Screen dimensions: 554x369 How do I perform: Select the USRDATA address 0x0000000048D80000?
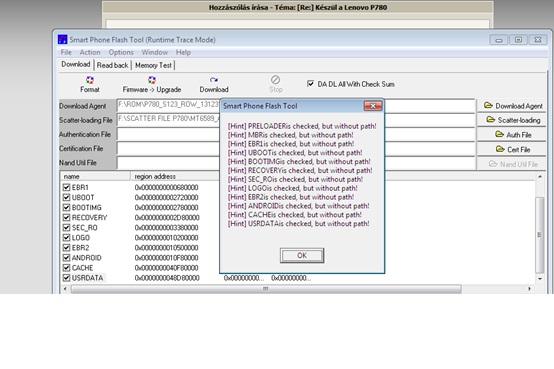[x=167, y=278]
